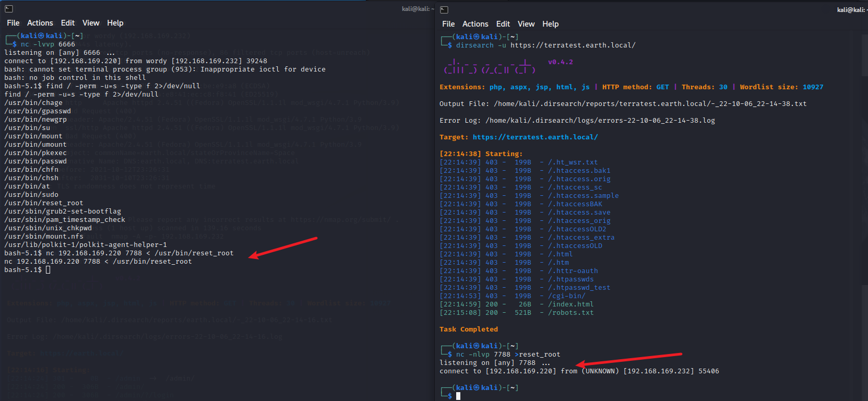Click the /.ht_wsr.txt result row
The width and height of the screenshot is (868, 401).
pyautogui.click(x=519, y=162)
